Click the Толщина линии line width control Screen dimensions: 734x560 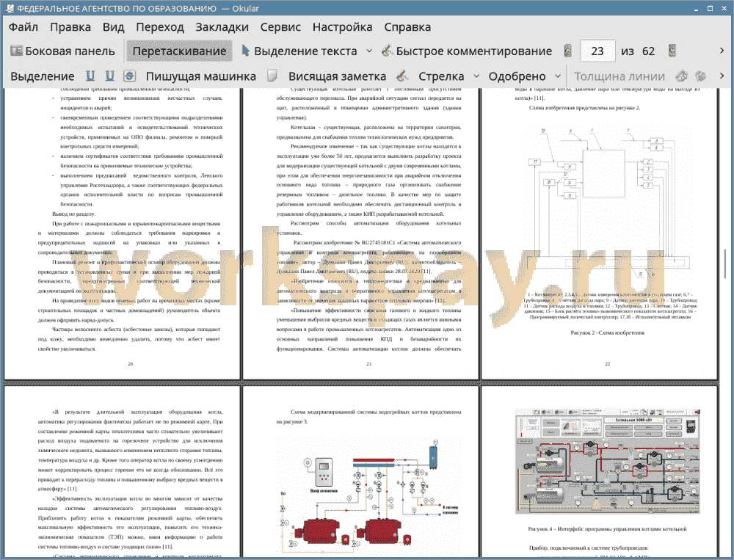pos(619,76)
